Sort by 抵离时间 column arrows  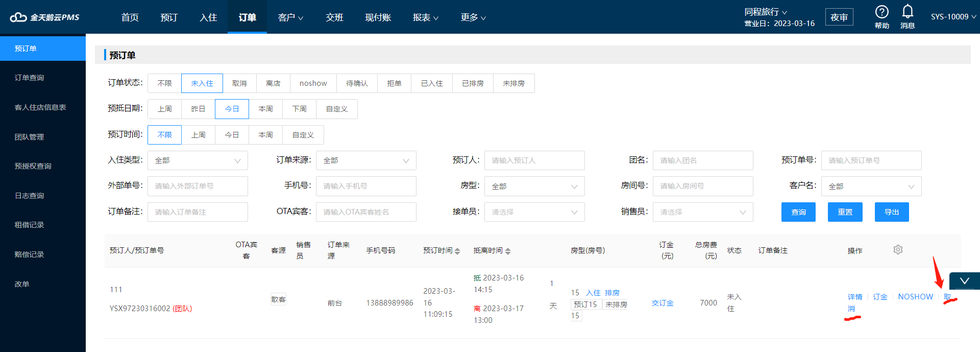click(x=508, y=251)
